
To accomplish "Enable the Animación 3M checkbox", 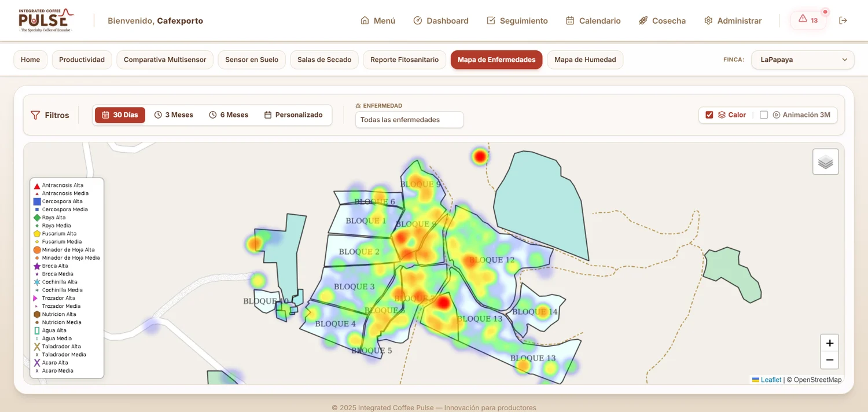I will pos(764,115).
